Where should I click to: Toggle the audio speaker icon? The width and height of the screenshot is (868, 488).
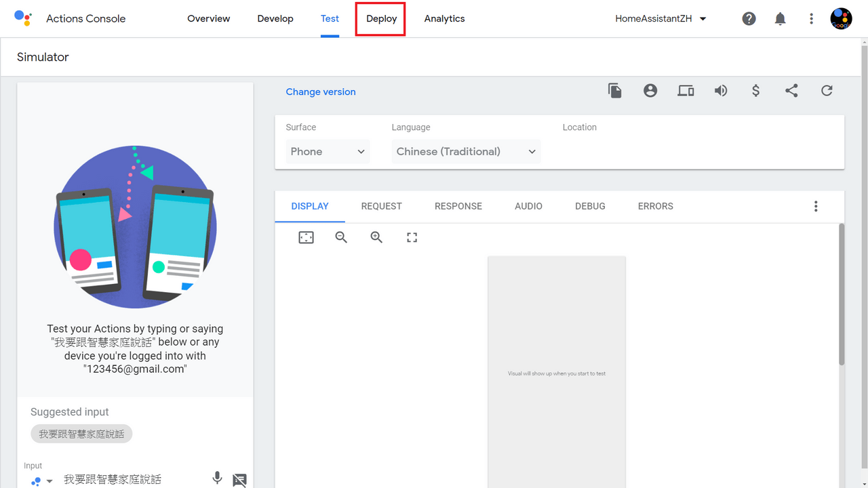tap(721, 90)
